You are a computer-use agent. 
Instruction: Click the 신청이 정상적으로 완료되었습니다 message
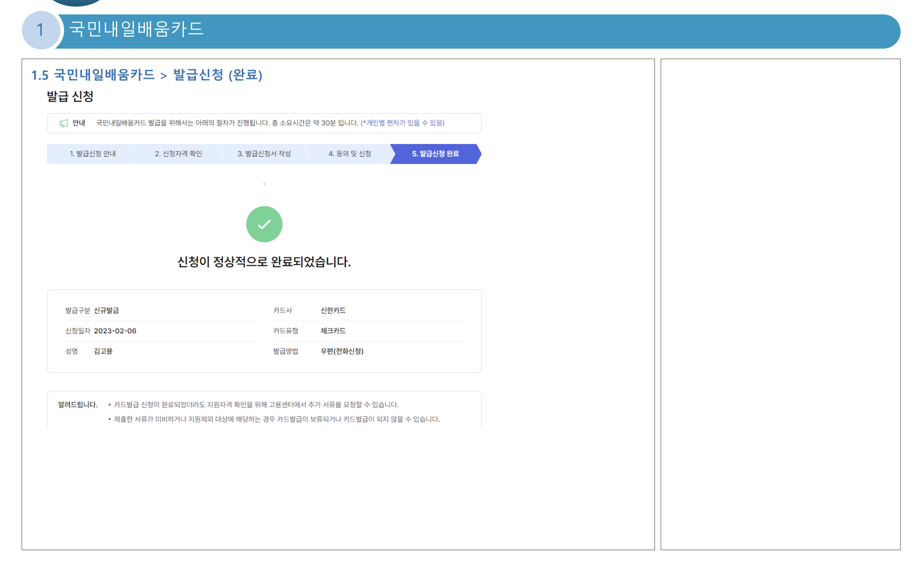tap(264, 263)
